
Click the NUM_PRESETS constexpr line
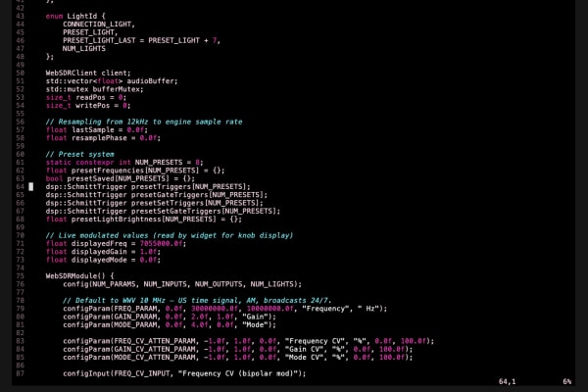pyautogui.click(x=124, y=163)
